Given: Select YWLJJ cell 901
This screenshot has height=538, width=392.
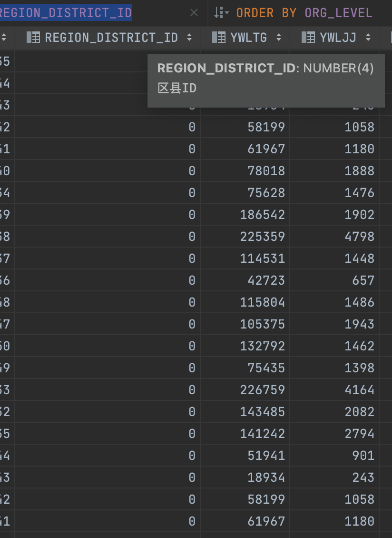Looking at the screenshot, I should 334,455.
